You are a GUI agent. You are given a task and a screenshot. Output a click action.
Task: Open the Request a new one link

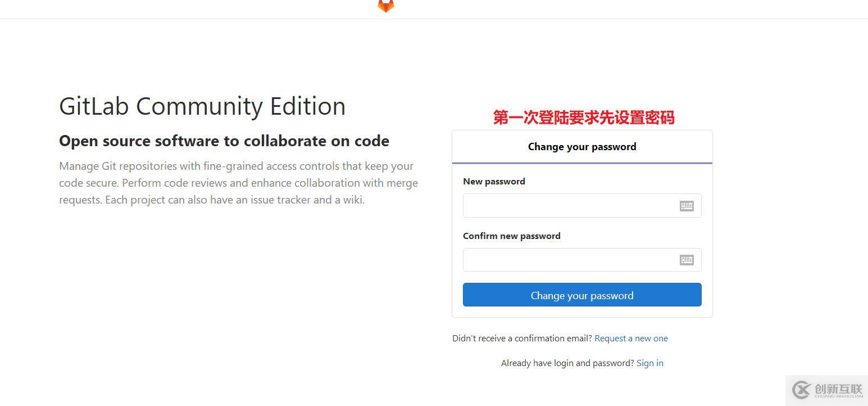631,339
